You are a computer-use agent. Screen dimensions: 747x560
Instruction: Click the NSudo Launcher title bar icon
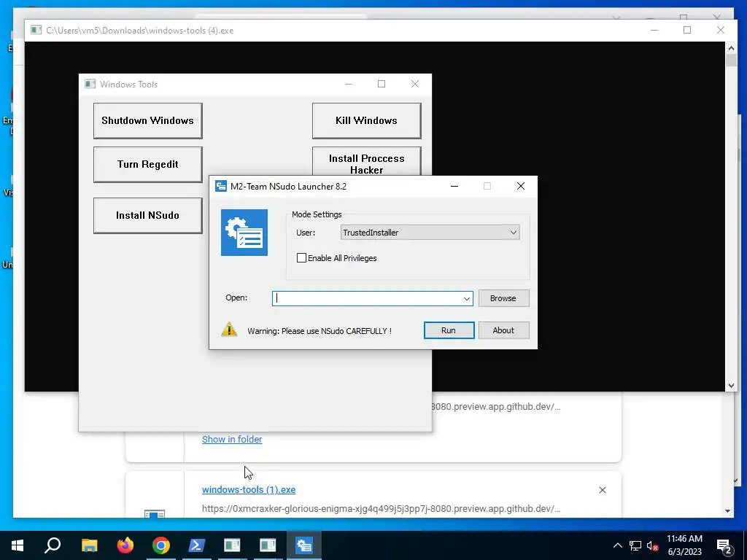click(220, 186)
